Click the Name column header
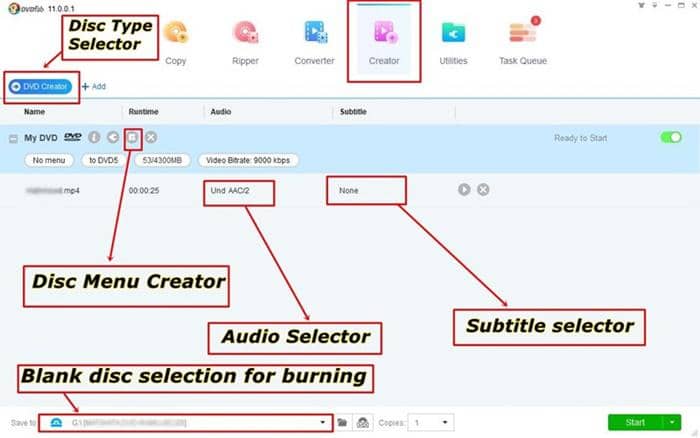Screen dimensions: 700x438 click(34, 112)
